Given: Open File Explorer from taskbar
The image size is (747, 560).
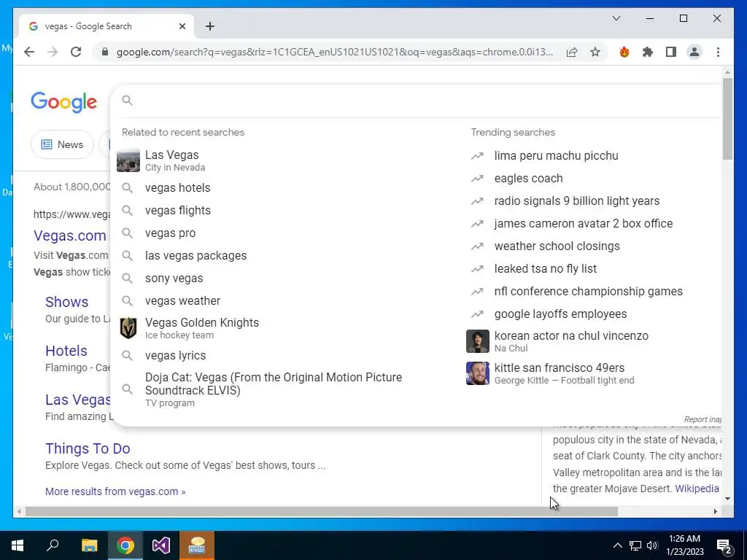Looking at the screenshot, I should pos(89,545).
